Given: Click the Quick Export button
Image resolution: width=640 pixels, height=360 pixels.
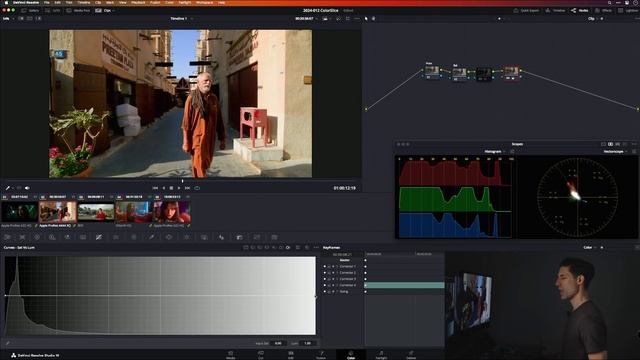Looking at the screenshot, I should 526,10.
